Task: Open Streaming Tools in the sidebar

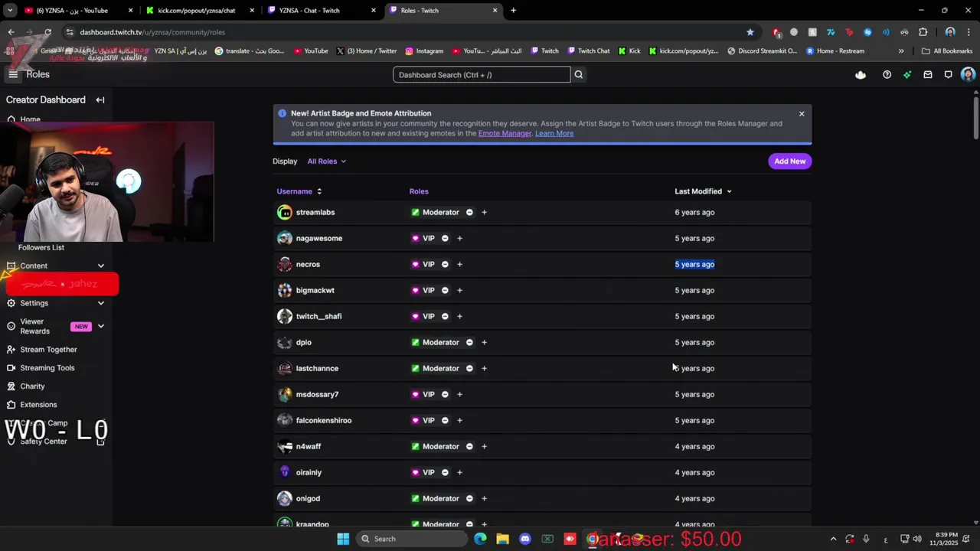Action: (47, 367)
